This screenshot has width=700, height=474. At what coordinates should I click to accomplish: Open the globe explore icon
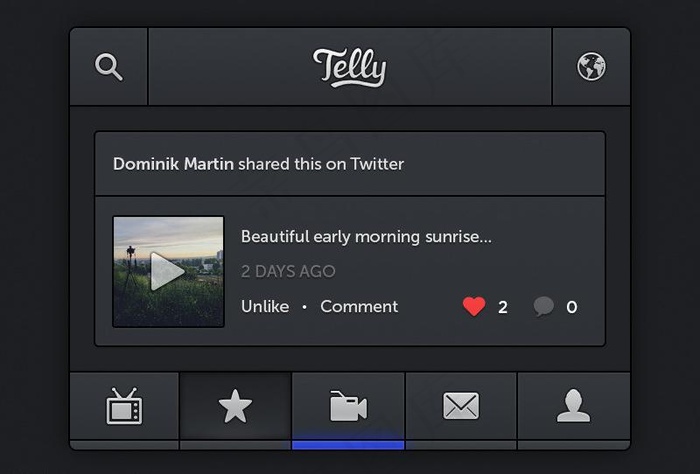pos(591,67)
